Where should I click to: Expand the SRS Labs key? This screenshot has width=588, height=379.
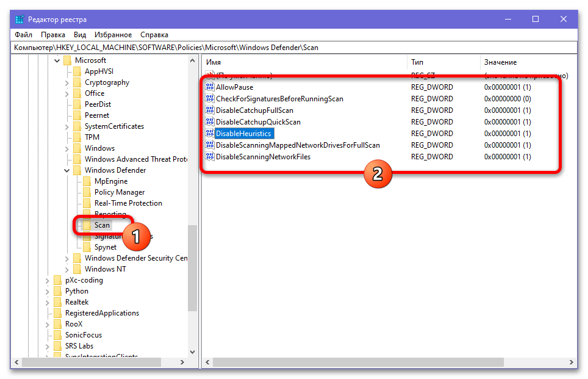[x=47, y=347]
